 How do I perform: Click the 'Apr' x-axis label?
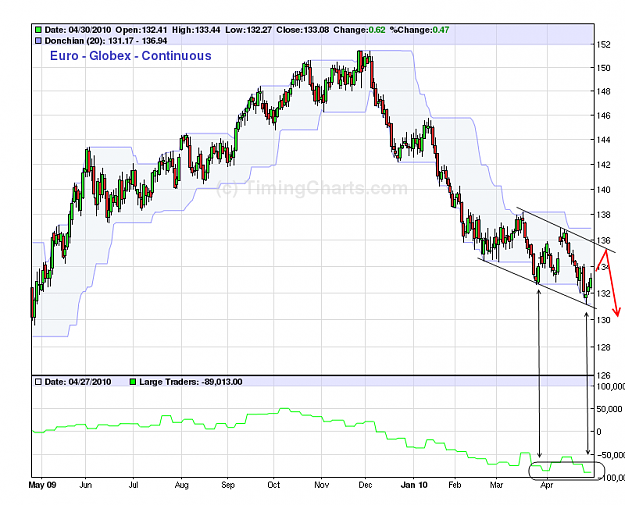[547, 485]
